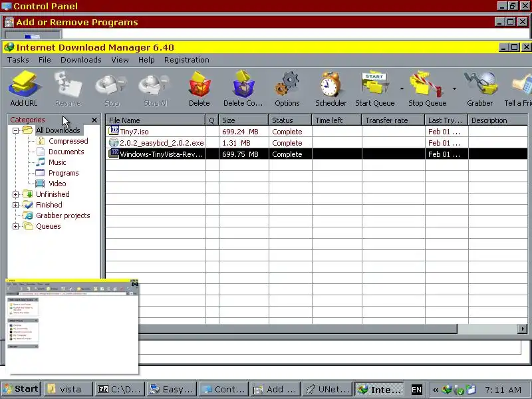Select the Queues category

click(x=48, y=226)
